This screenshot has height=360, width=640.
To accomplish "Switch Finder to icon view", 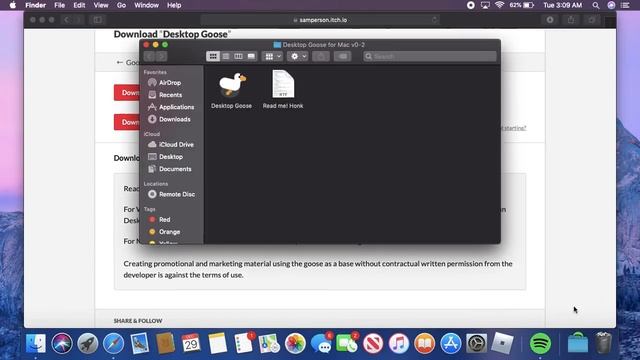I will [x=213, y=56].
